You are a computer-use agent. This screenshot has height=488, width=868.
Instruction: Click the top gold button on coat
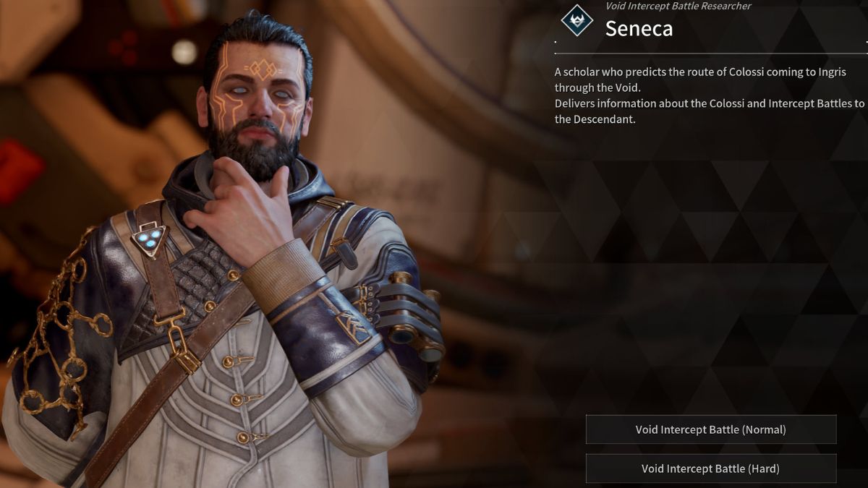tap(233, 275)
